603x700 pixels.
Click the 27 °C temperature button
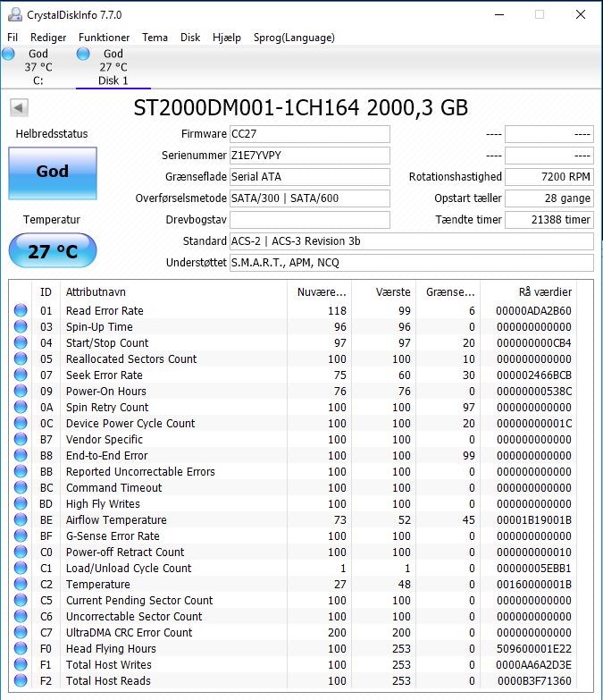[x=53, y=251]
